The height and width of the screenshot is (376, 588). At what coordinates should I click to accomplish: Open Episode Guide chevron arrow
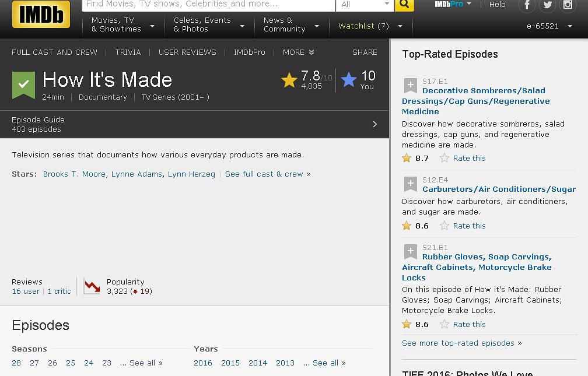(x=374, y=124)
